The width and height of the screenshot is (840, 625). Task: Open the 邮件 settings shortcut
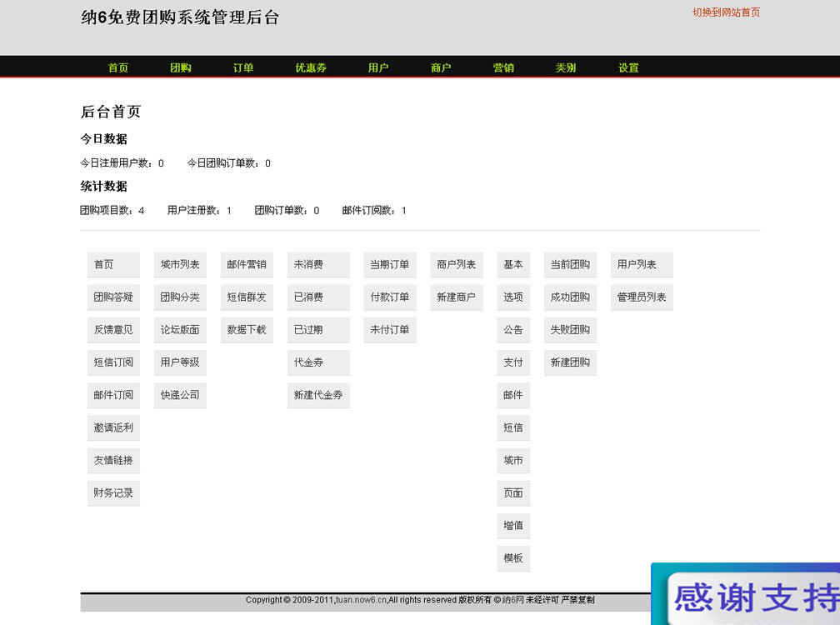click(513, 395)
